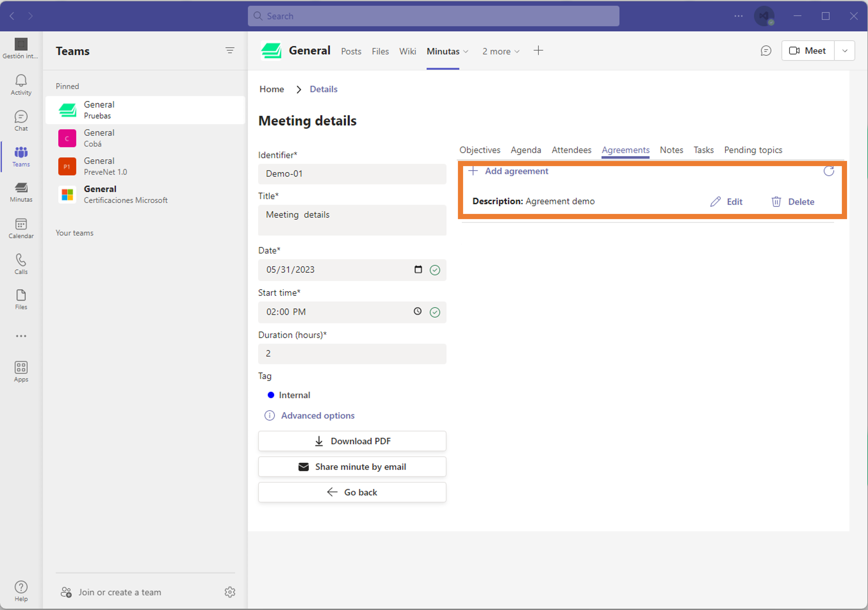Expand the Minutas tab dropdown

466,52
